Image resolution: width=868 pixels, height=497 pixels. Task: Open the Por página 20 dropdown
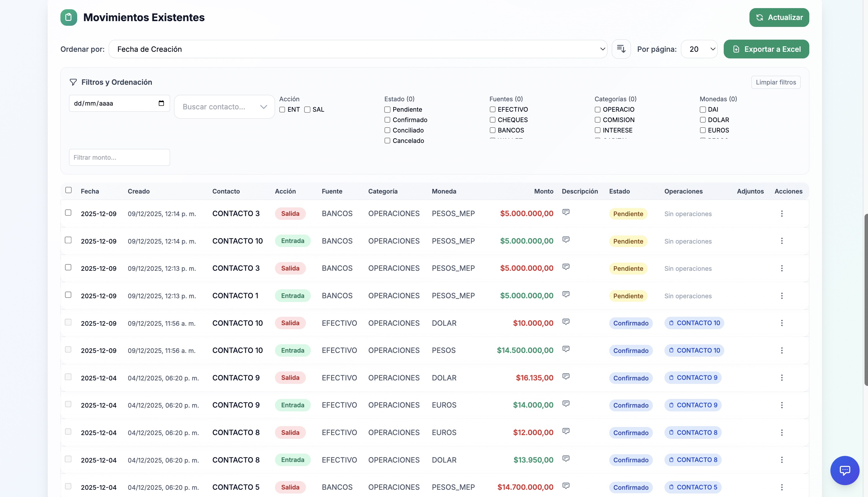coord(699,49)
